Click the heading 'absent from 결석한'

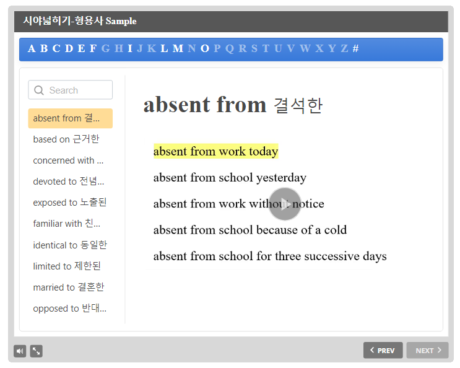[x=233, y=105]
